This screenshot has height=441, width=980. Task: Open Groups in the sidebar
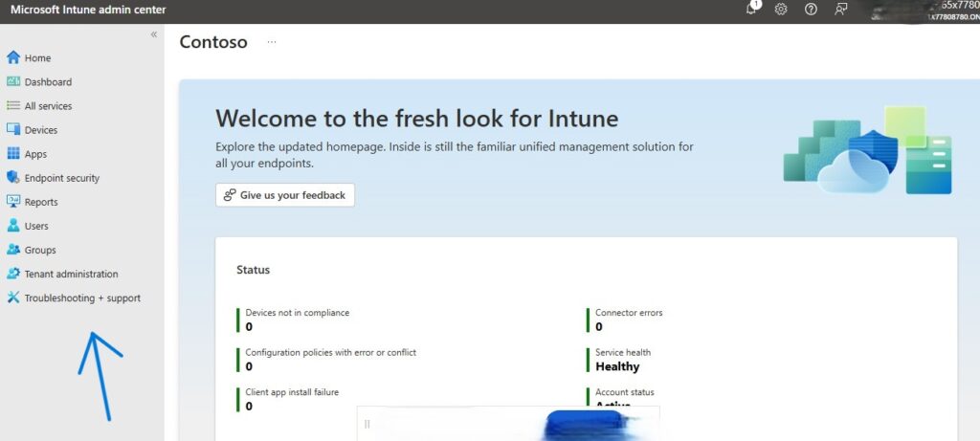pos(40,250)
